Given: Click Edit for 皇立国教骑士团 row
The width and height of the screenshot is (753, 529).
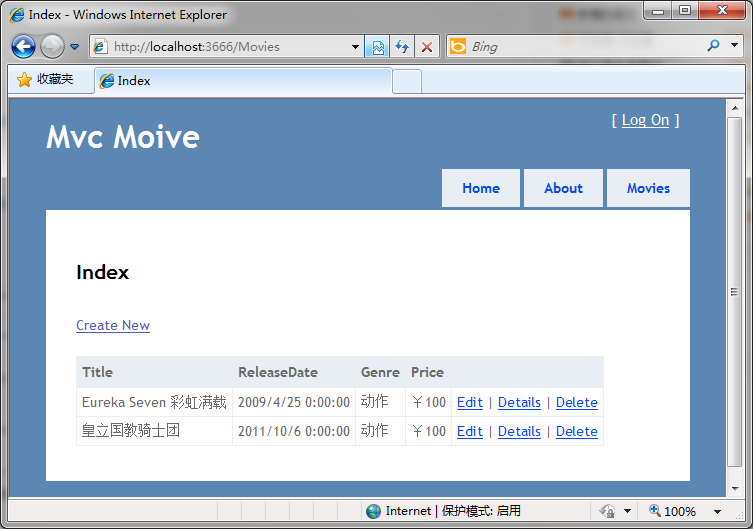Looking at the screenshot, I should [x=470, y=431].
